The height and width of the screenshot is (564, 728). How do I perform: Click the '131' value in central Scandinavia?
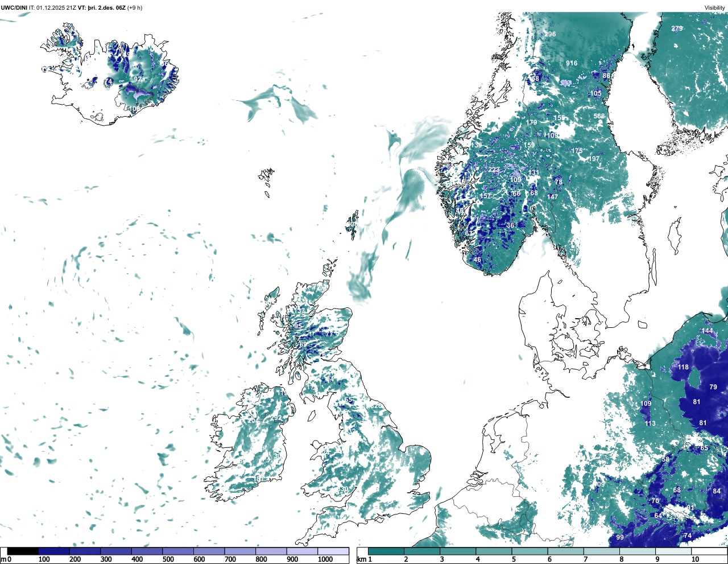[533, 173]
